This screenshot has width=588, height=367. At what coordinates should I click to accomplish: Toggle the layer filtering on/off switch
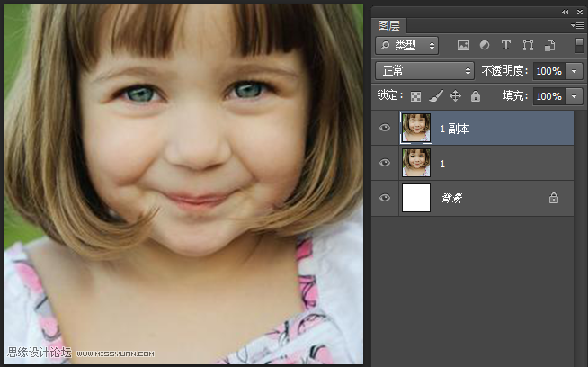[x=579, y=45]
